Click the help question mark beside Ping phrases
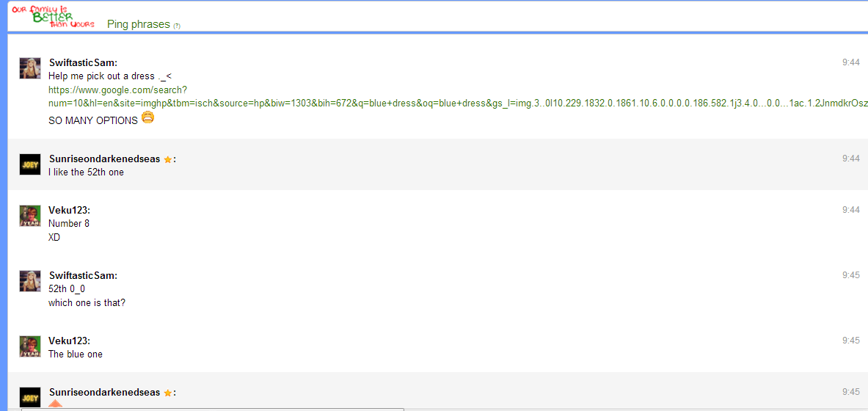The image size is (868, 411). (177, 26)
